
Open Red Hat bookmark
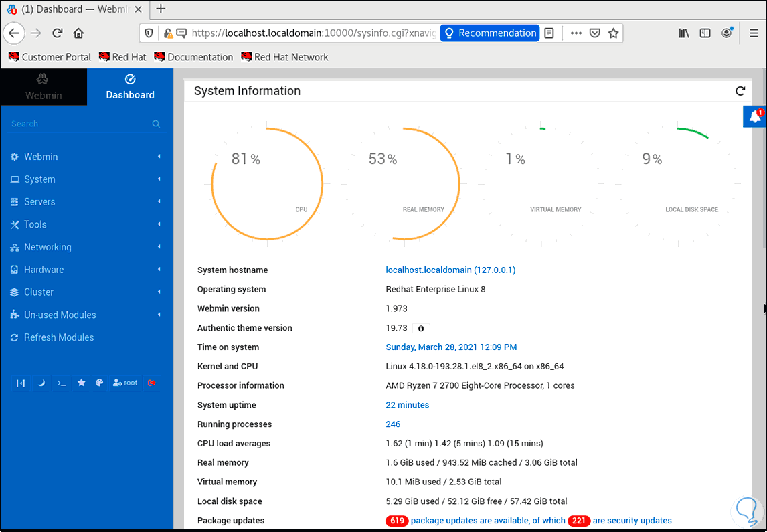pos(122,57)
